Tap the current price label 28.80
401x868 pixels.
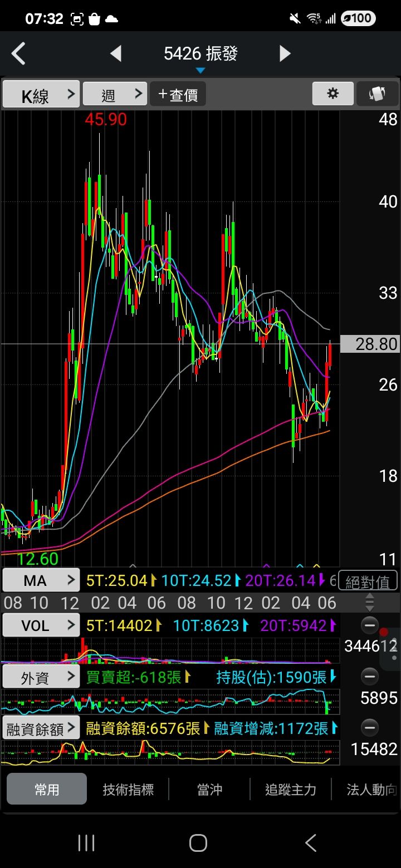[369, 344]
